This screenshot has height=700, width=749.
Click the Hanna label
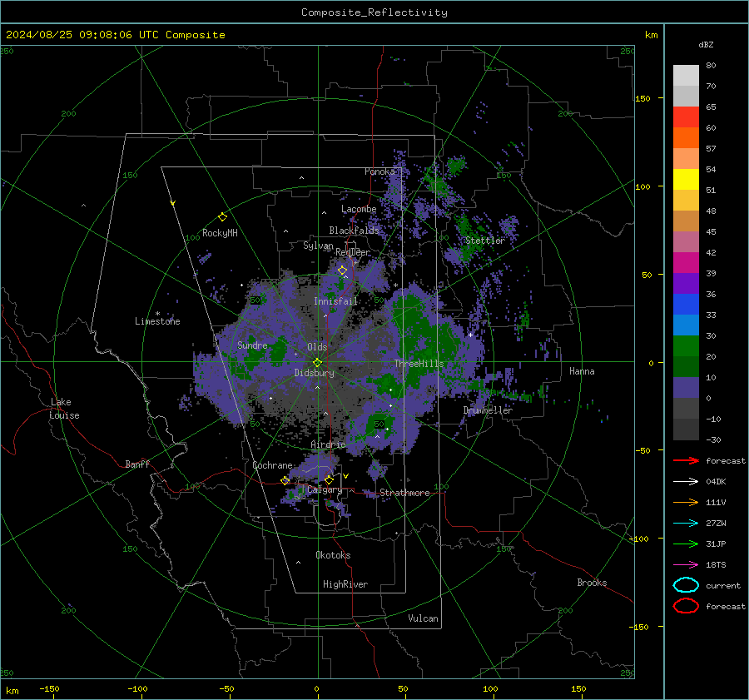[582, 371]
